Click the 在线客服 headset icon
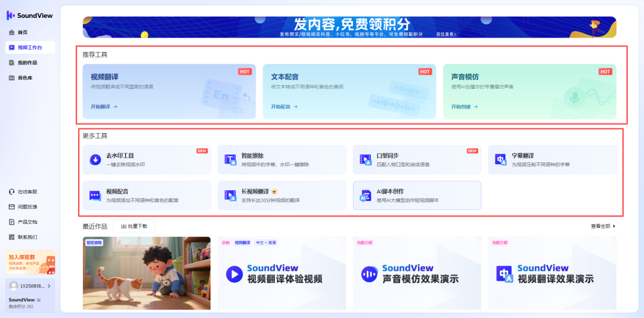Viewport: 644px width, 318px height. pos(11,192)
